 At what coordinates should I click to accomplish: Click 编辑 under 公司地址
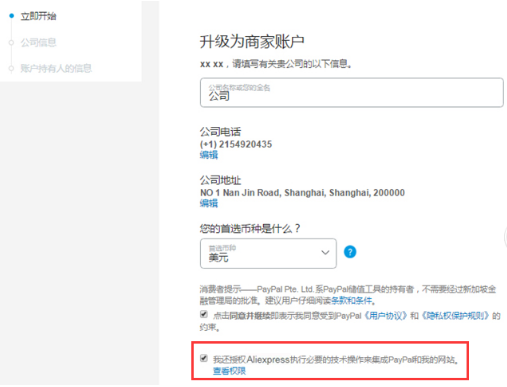tap(209, 203)
